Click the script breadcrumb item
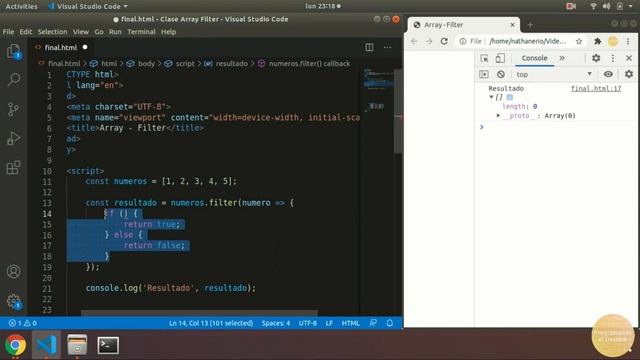 (x=180, y=64)
